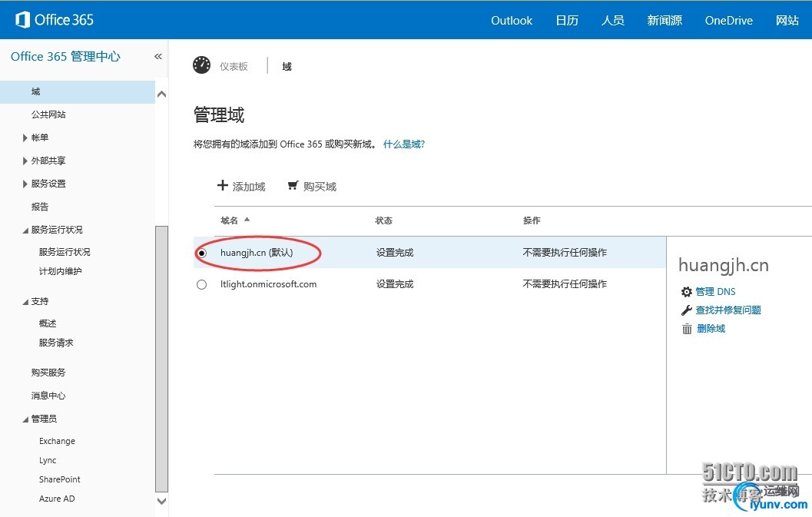Click the 删除域 link
This screenshot has height=517, width=812.
pos(711,329)
